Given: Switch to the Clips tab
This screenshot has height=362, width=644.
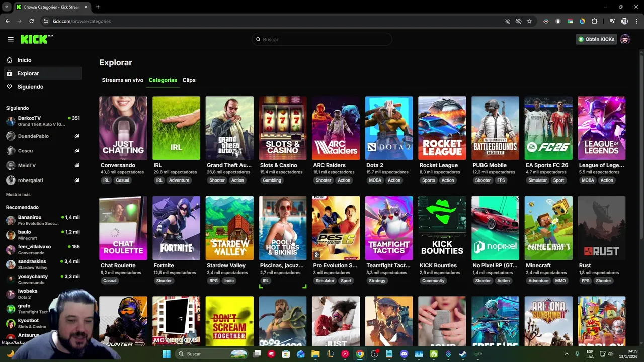Looking at the screenshot, I should pyautogui.click(x=189, y=80).
